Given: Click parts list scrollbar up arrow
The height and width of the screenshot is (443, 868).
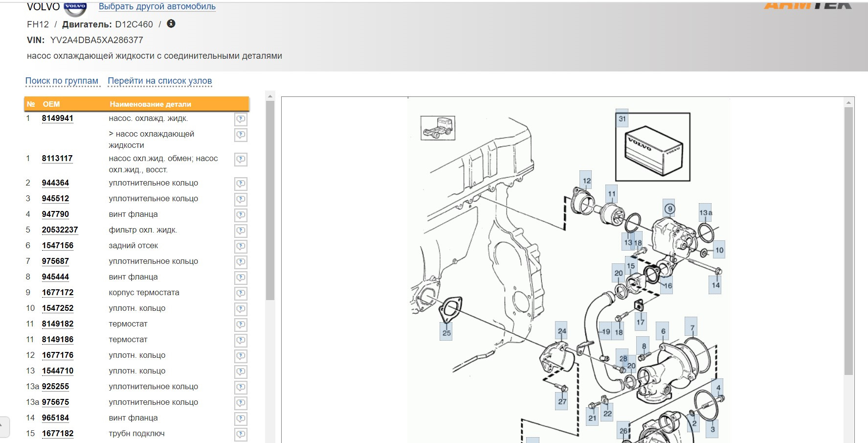Looking at the screenshot, I should [270, 96].
